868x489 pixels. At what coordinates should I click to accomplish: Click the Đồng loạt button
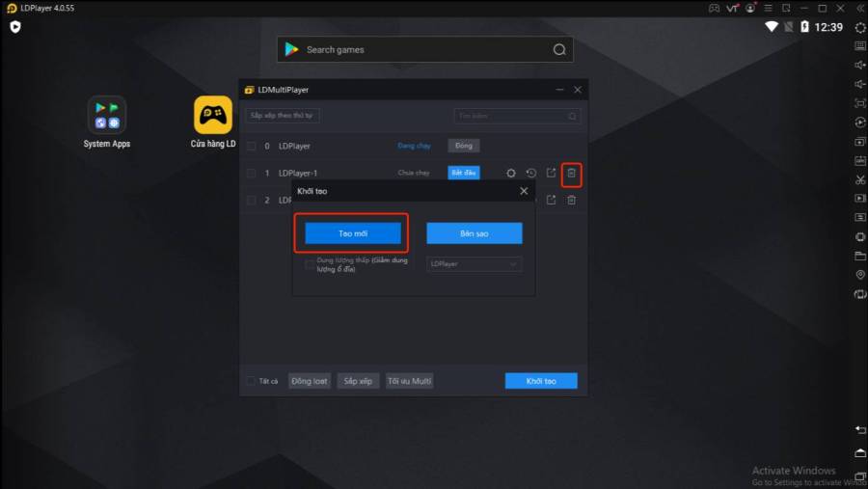[310, 381]
